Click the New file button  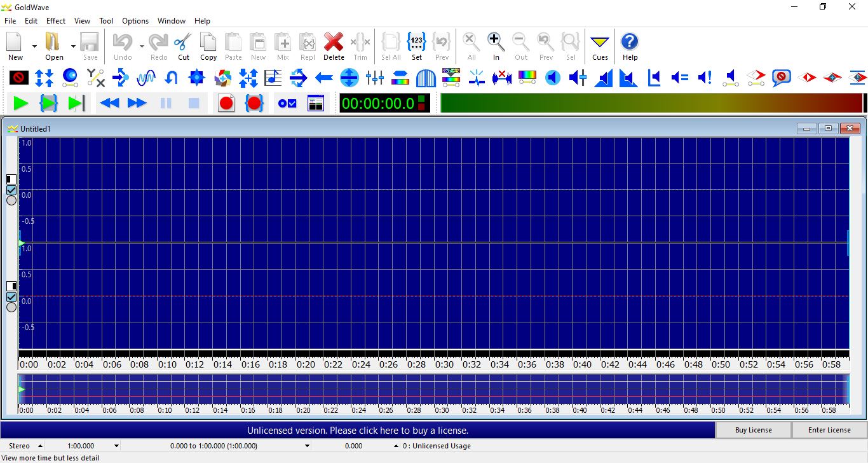tap(16, 46)
